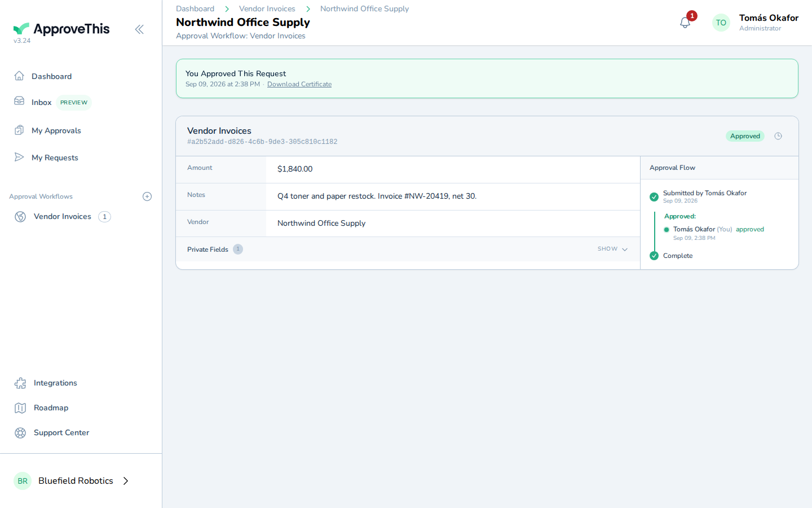Click the Inbox PREVIEW badge
The image size is (812, 508).
(x=74, y=103)
